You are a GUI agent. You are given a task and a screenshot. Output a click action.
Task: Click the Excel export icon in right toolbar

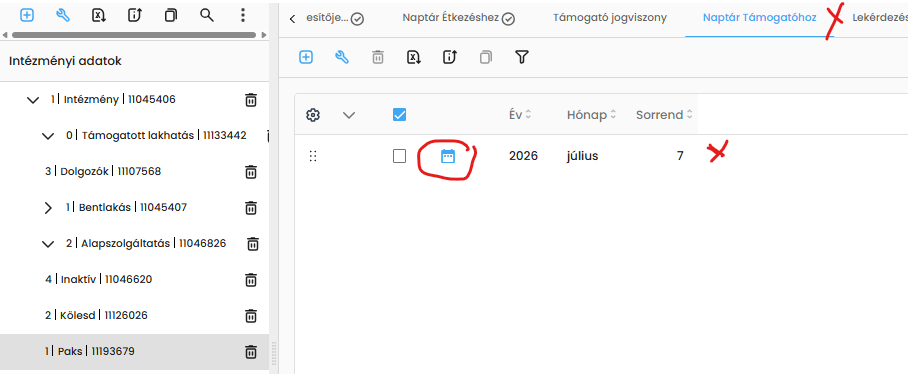413,57
